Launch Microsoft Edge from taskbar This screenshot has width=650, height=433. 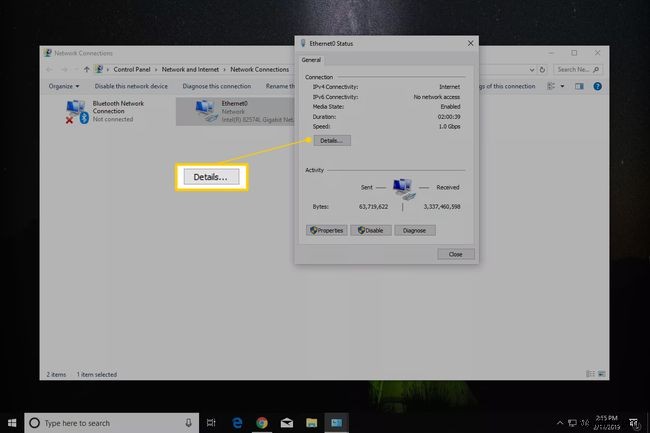point(237,423)
